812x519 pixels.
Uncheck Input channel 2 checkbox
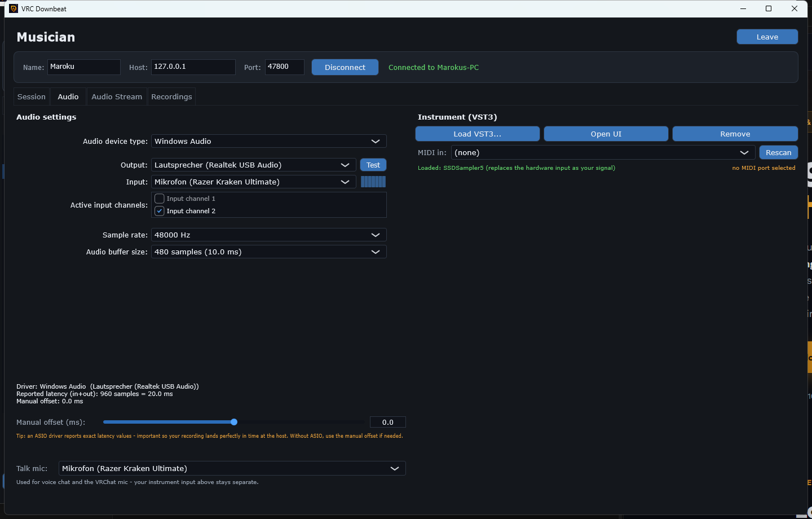click(x=160, y=211)
